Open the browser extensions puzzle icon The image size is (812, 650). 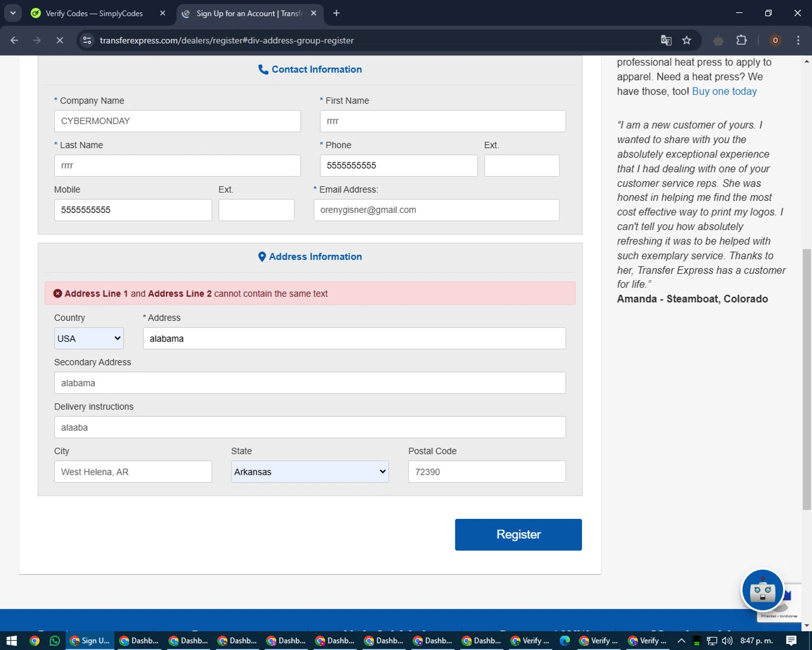pyautogui.click(x=741, y=41)
